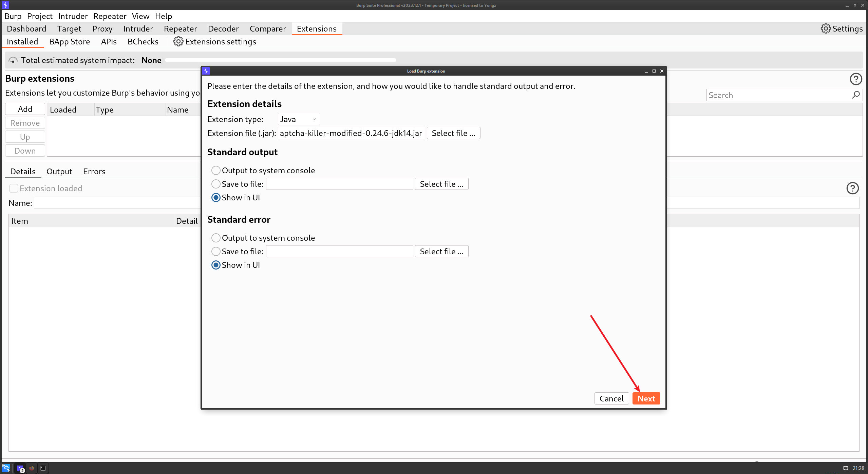Image resolution: width=868 pixels, height=474 pixels.
Task: Open the BChecks sub-tab
Action: tap(143, 42)
